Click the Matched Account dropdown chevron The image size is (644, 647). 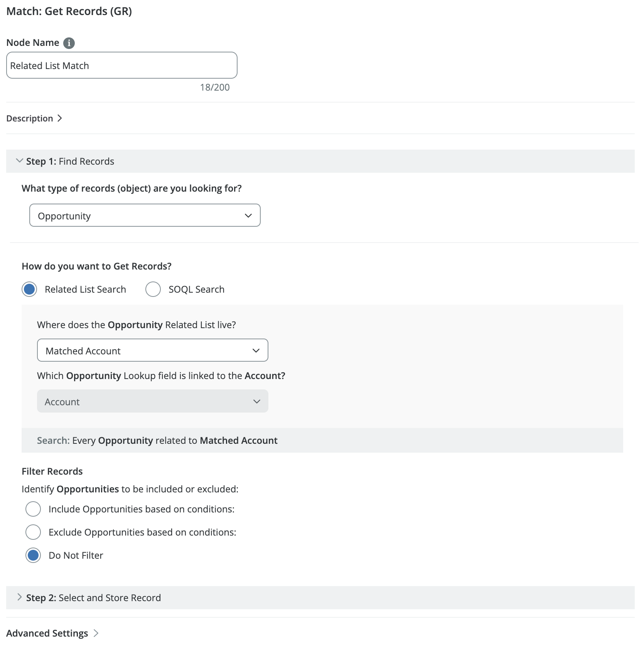(x=256, y=350)
